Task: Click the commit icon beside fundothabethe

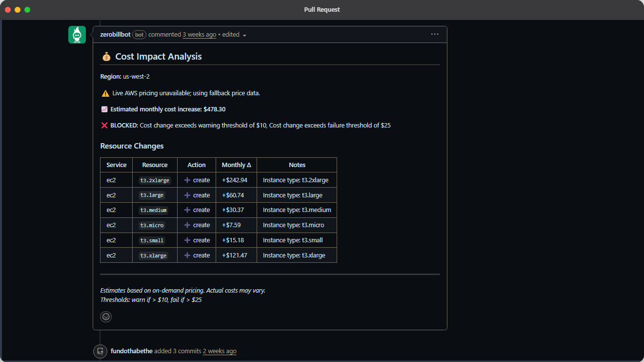Action: coord(100,351)
